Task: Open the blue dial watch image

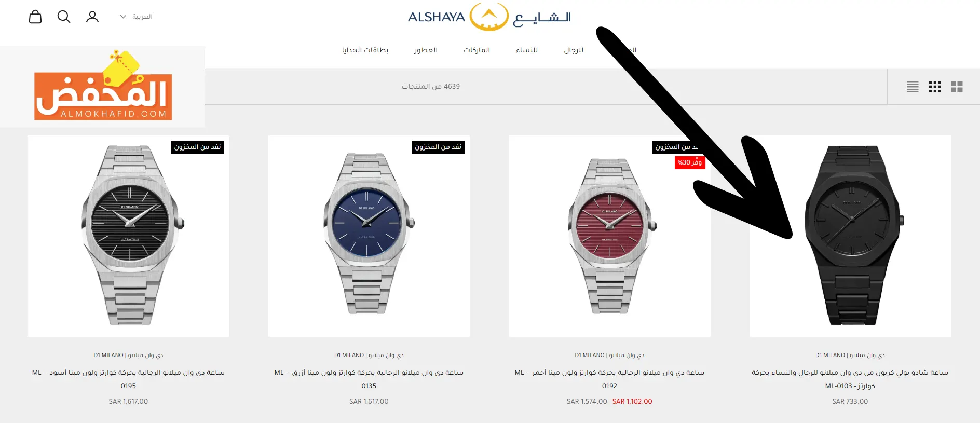Action: pos(369,236)
